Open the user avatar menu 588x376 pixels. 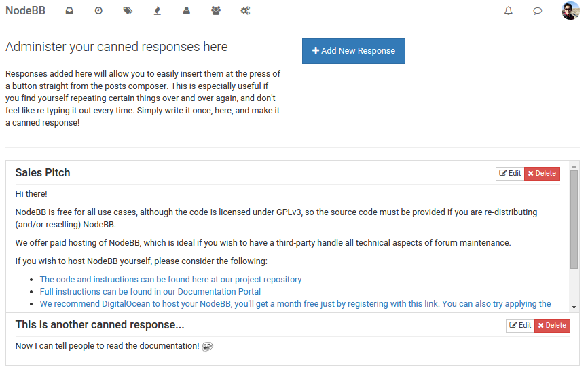coord(570,10)
